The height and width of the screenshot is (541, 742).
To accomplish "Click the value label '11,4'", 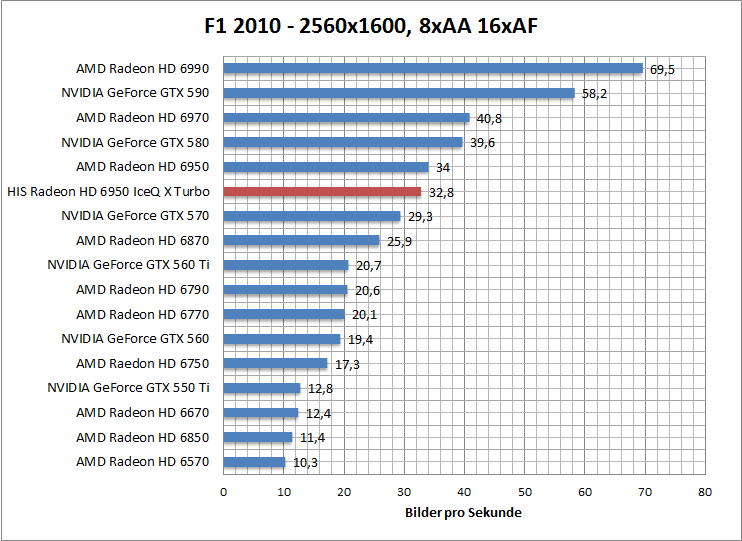I will (x=312, y=438).
